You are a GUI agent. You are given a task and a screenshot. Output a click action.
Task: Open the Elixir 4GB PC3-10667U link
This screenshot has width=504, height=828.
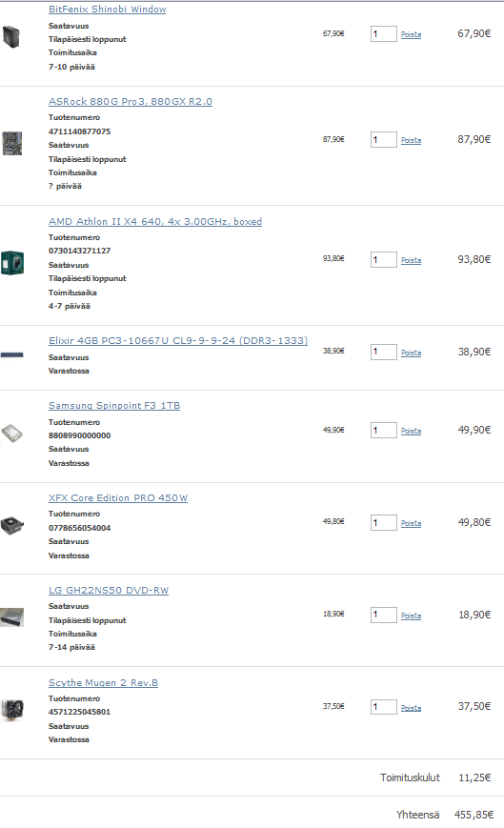point(178,340)
